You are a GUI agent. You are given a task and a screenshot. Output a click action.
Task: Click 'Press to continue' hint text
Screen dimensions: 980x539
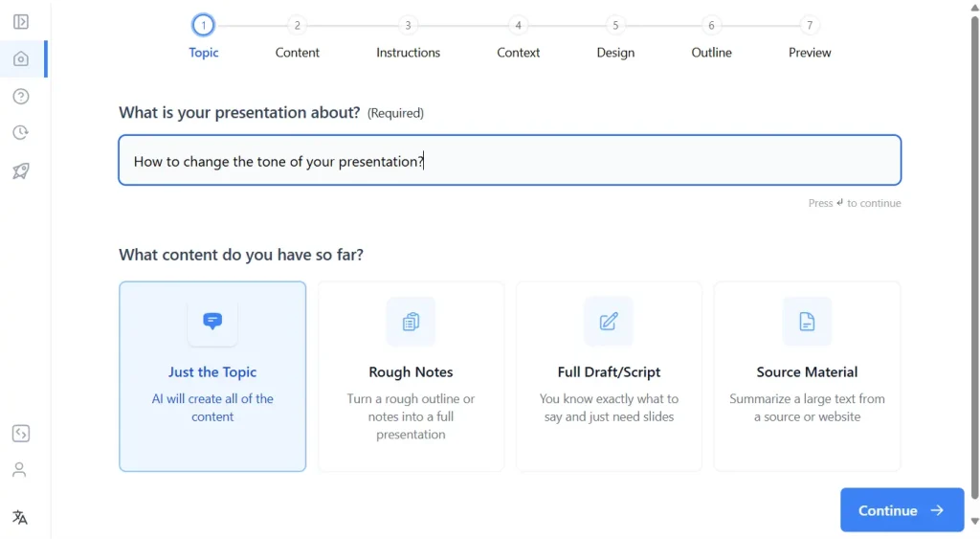click(855, 203)
